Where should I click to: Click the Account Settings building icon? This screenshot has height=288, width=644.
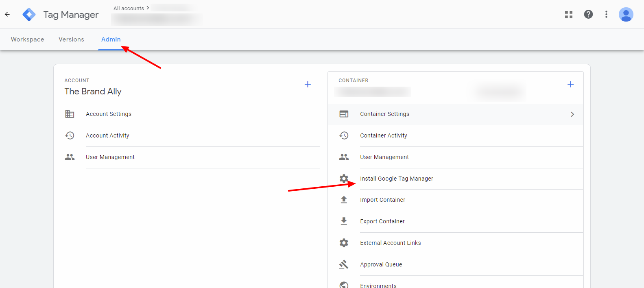coord(70,114)
